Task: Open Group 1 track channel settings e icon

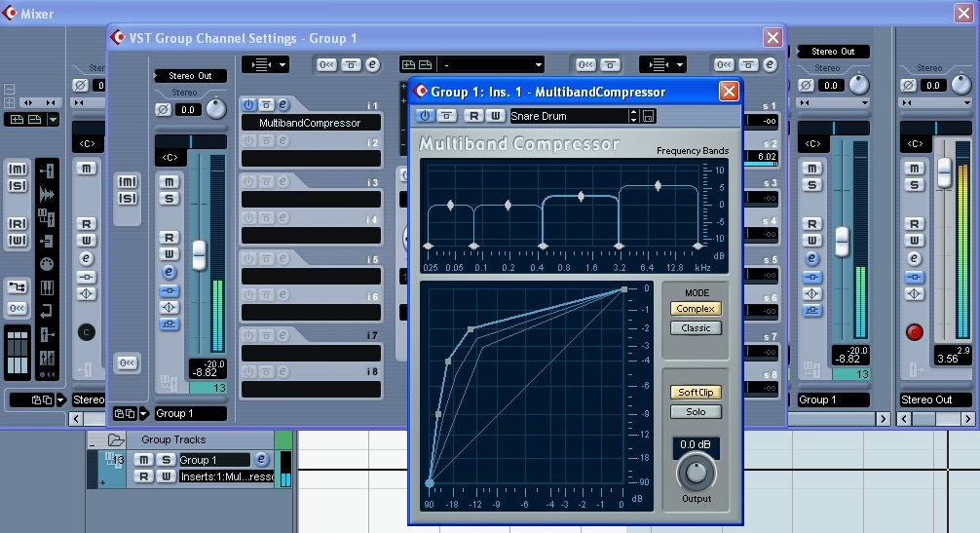Action: [x=261, y=459]
